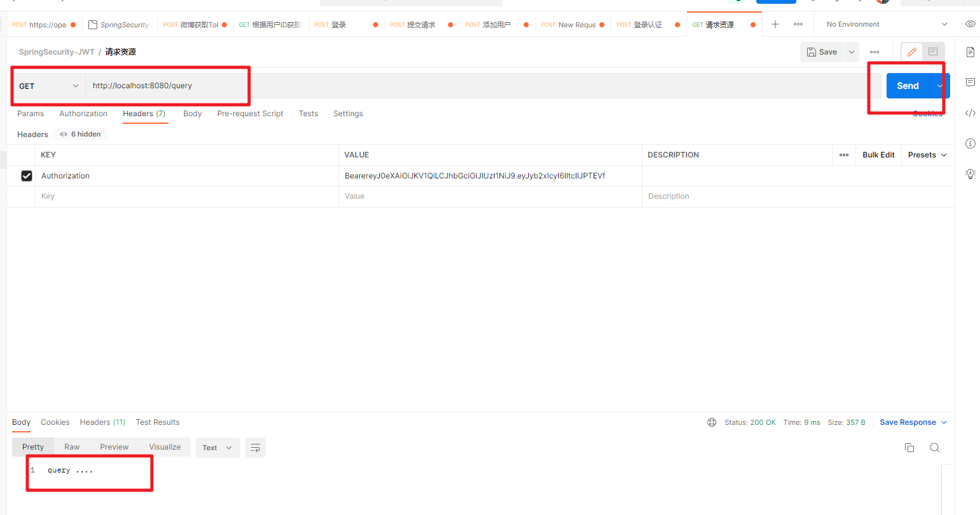The image size is (980, 515).
Task: Click the request URL field
Action: [483, 86]
